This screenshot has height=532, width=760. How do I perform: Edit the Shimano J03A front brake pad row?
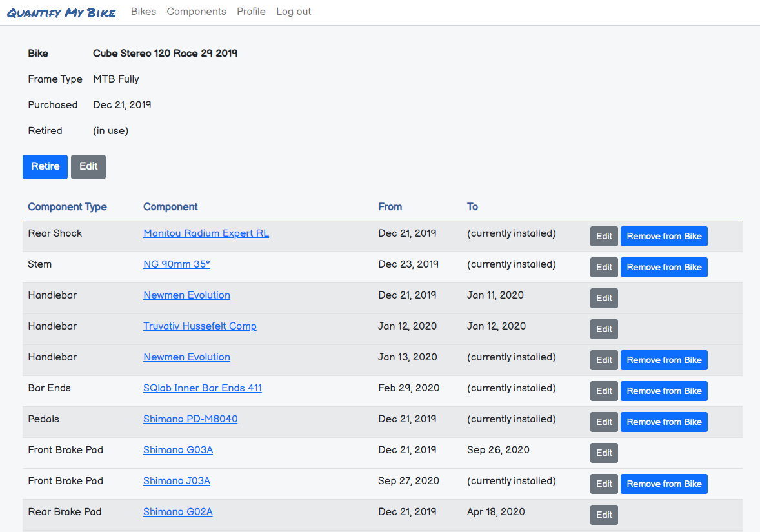coord(604,484)
